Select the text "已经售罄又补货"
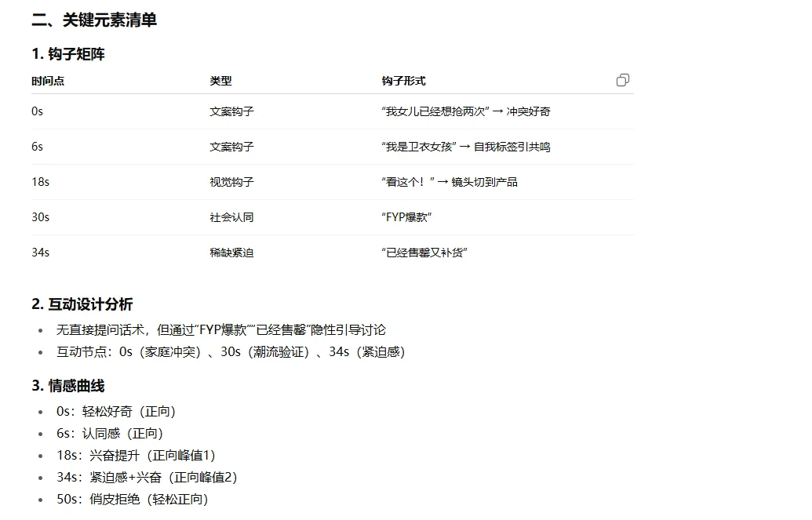Image resolution: width=812 pixels, height=520 pixels. tap(422, 253)
